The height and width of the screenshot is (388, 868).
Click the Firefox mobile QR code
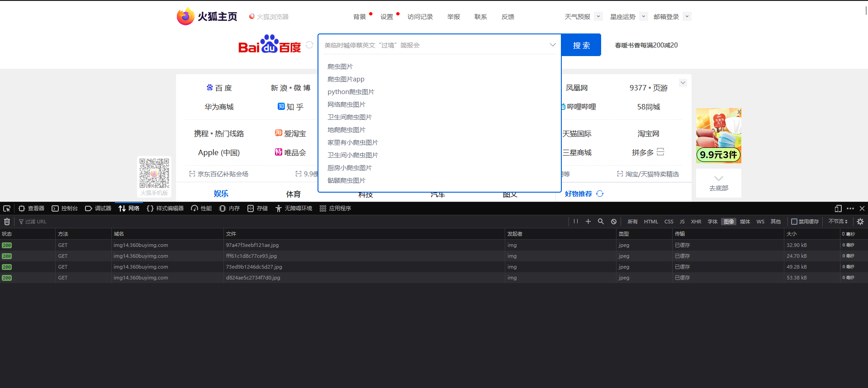[154, 173]
